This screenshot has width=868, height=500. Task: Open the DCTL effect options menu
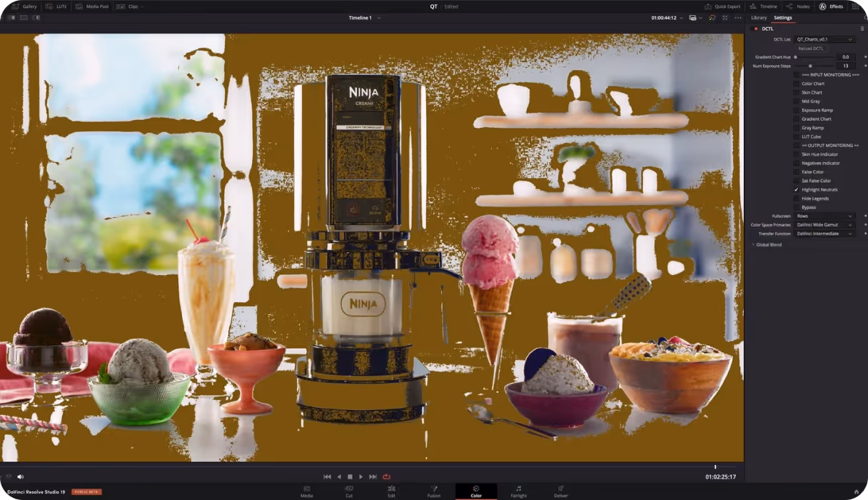(x=862, y=29)
